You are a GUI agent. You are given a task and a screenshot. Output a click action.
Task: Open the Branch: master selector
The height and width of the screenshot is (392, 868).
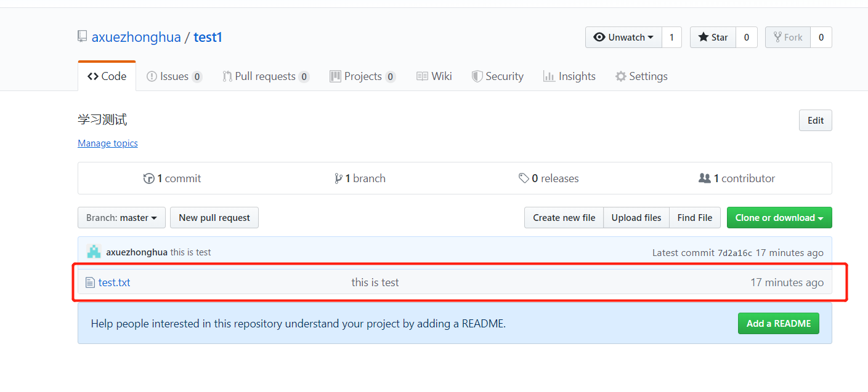point(121,218)
